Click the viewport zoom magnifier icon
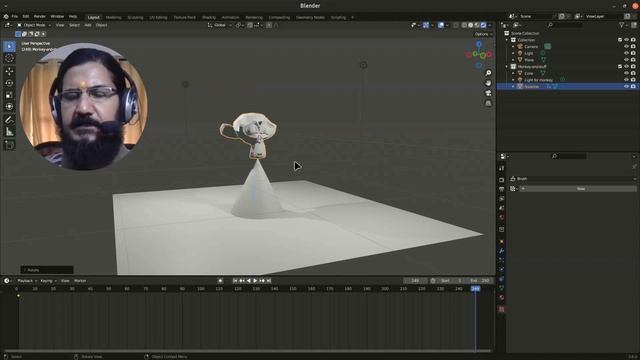Screen dimensions: 640x360 coord(488,73)
